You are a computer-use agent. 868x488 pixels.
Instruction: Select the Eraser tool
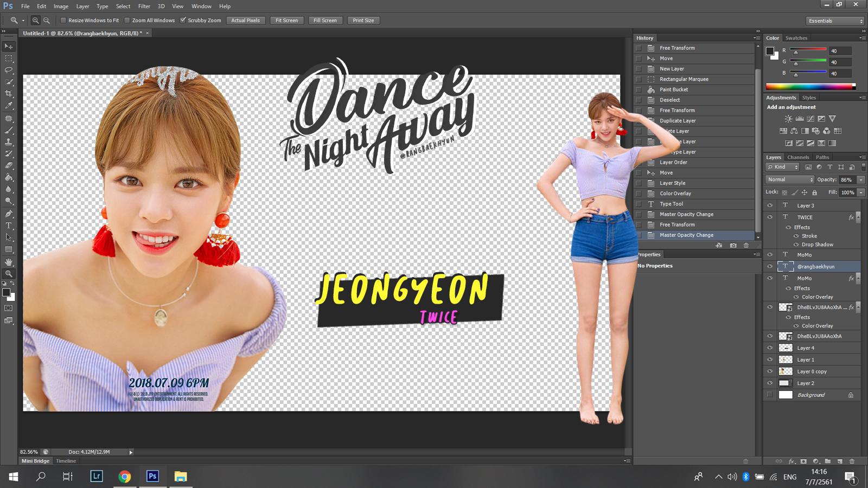(9, 165)
